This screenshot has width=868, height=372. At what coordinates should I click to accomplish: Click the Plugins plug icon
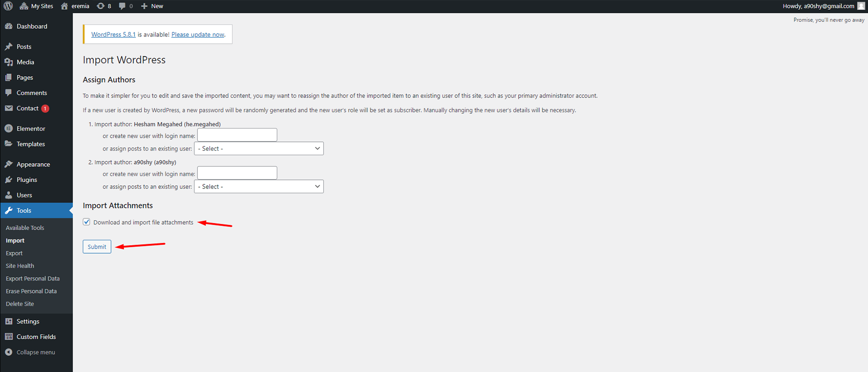click(x=9, y=180)
